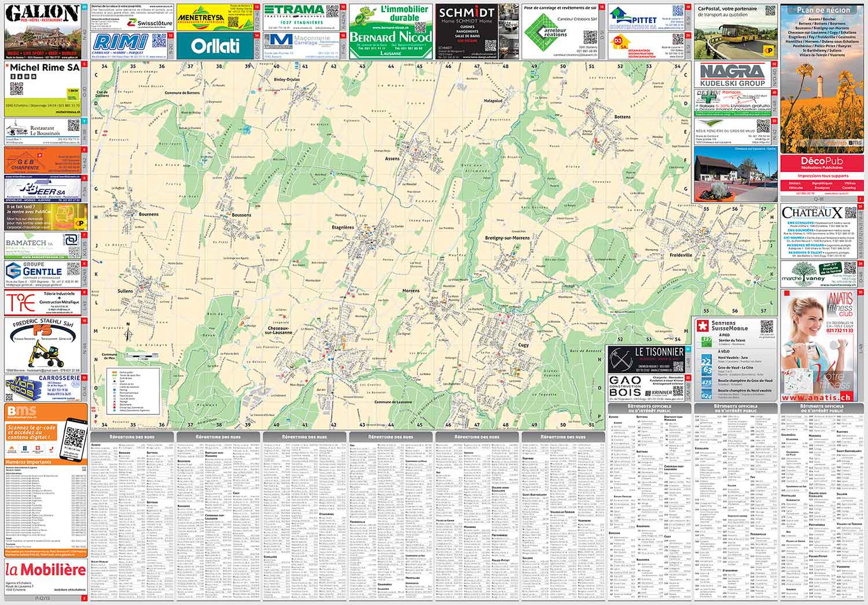Click the Swisscloture logo
Screen dimensions: 868x605
[150, 24]
